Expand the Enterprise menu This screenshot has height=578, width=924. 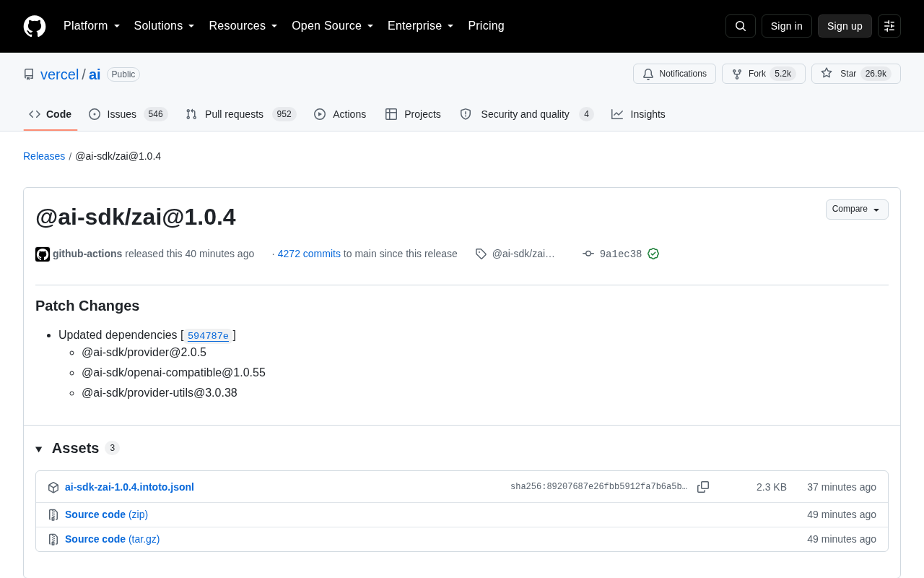coord(421,26)
